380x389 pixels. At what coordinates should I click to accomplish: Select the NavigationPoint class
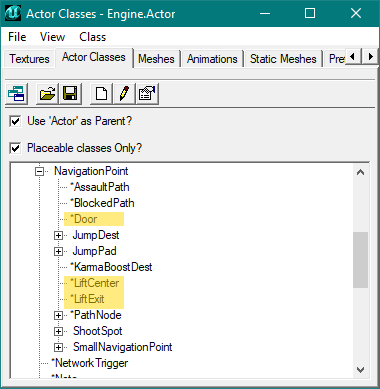tap(91, 171)
